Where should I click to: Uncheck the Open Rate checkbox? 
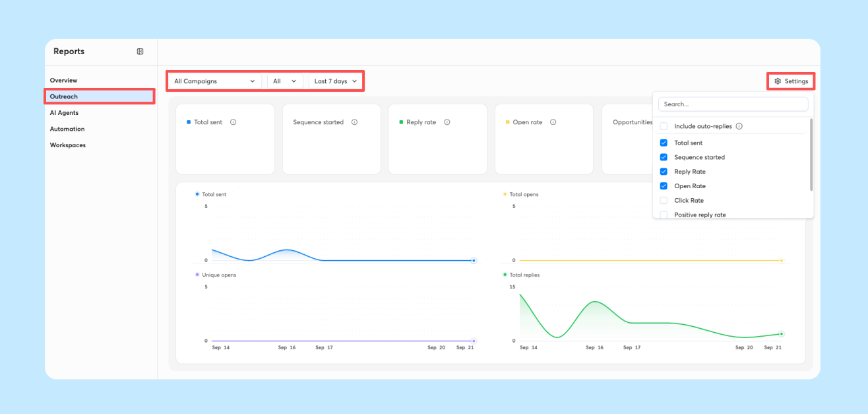click(664, 186)
